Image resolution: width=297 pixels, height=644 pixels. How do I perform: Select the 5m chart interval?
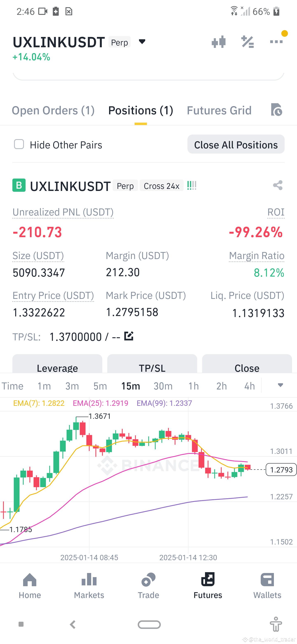pos(100,386)
